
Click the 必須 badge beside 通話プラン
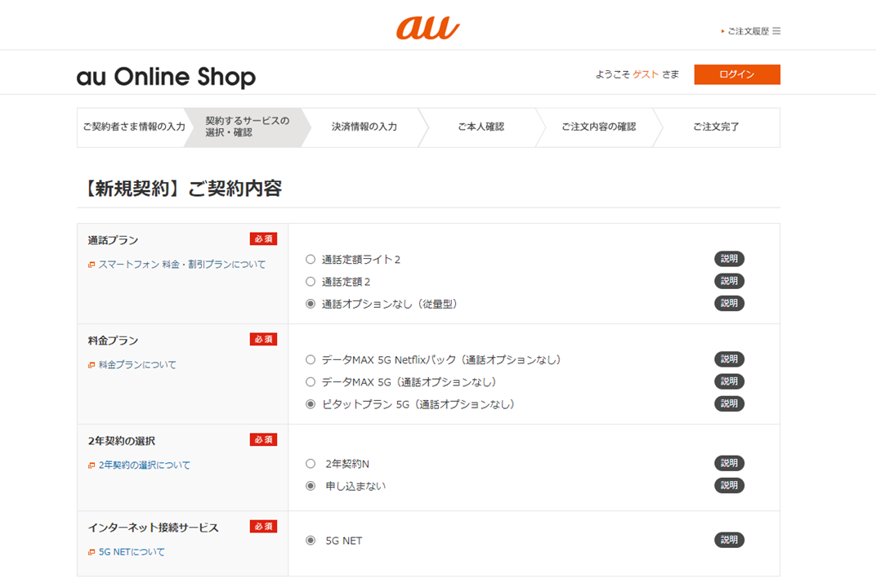(x=263, y=239)
